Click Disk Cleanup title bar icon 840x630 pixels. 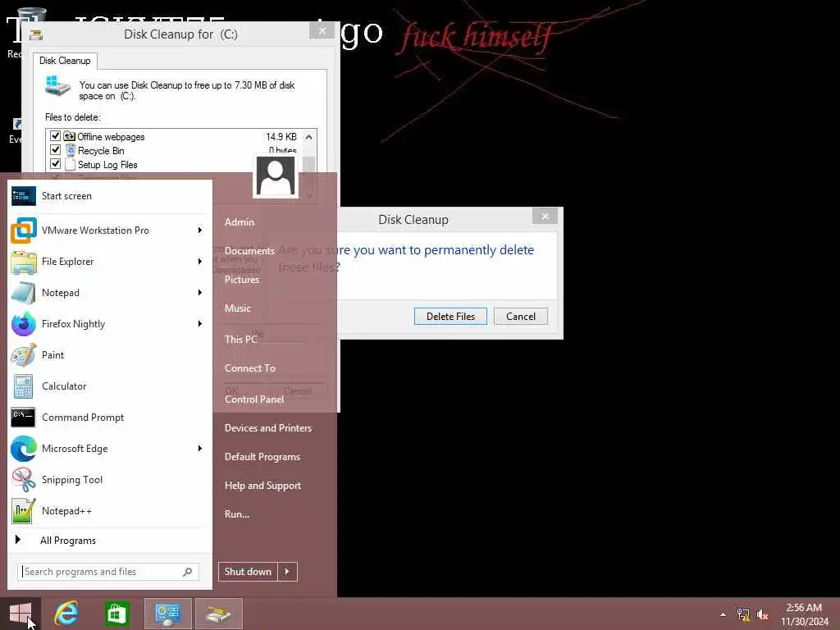tap(36, 34)
